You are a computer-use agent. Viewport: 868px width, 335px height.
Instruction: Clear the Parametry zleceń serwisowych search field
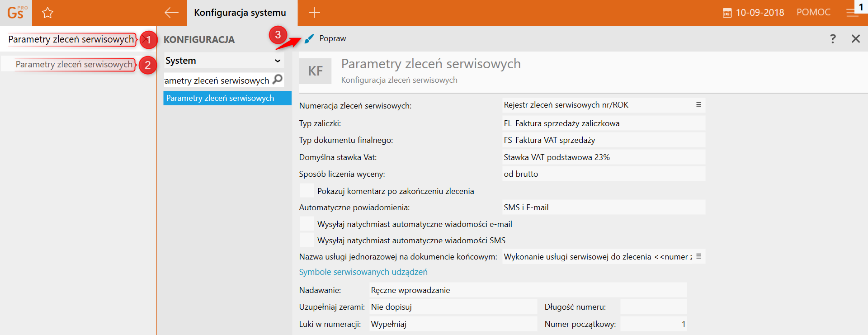point(145,40)
